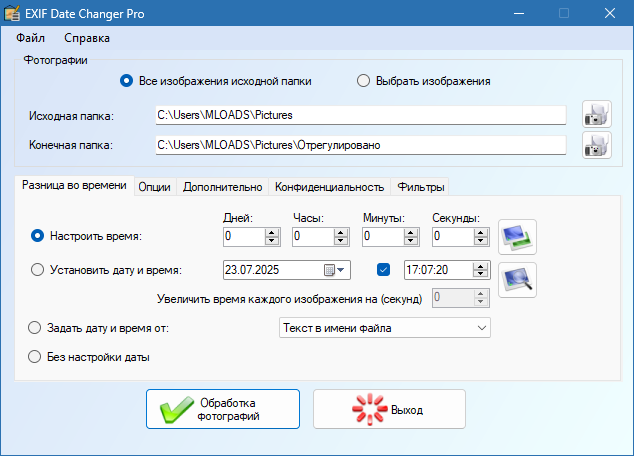The width and height of the screenshot is (634, 456).
Task: Click the Дней number field
Action: click(245, 236)
